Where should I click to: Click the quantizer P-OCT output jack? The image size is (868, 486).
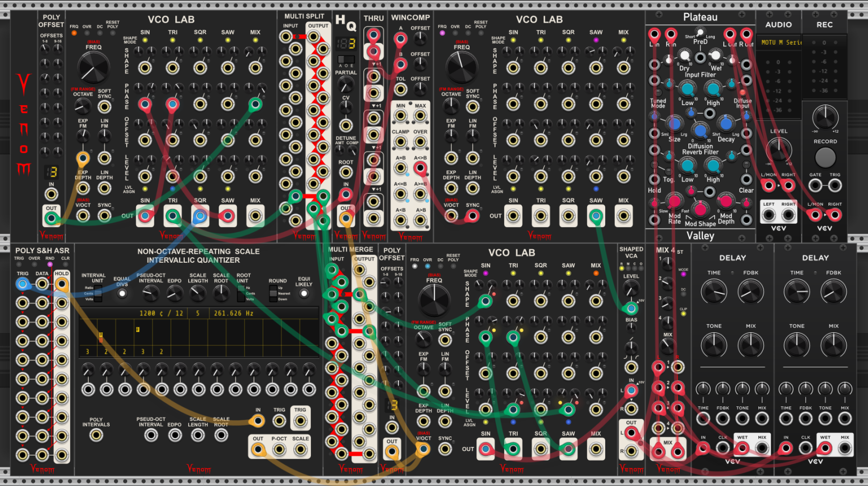(x=279, y=449)
